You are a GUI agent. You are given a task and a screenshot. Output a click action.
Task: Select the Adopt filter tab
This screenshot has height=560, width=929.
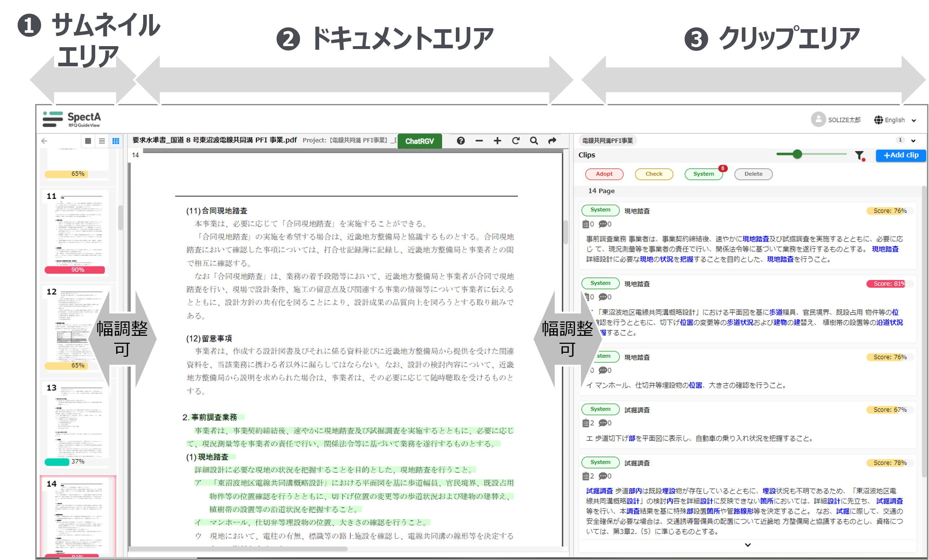tap(604, 174)
